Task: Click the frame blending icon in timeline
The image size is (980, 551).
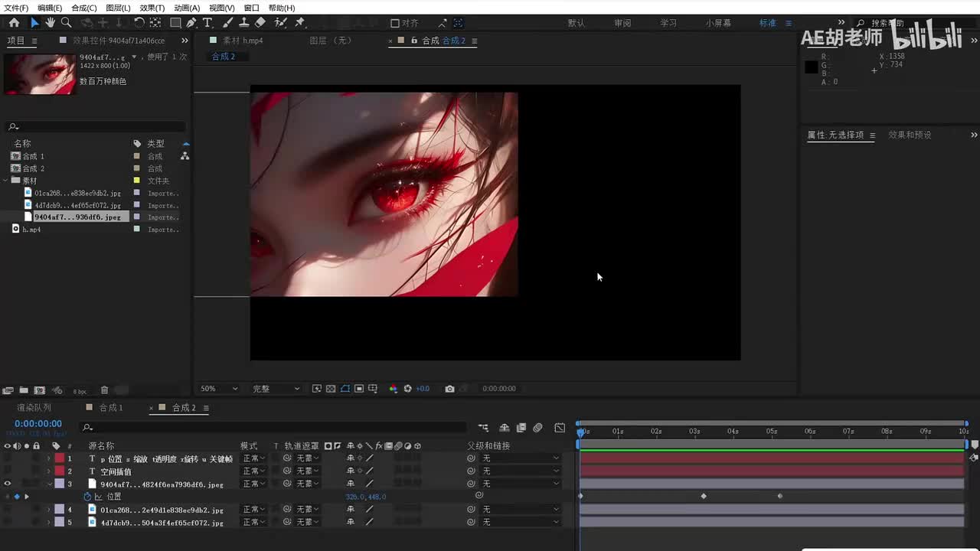Action: (521, 428)
